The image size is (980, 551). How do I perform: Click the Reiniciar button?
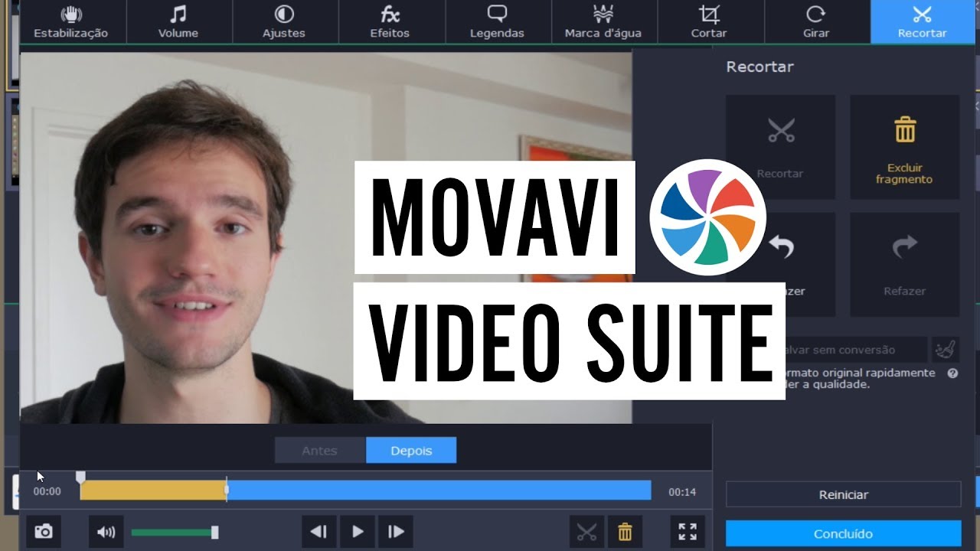click(843, 494)
